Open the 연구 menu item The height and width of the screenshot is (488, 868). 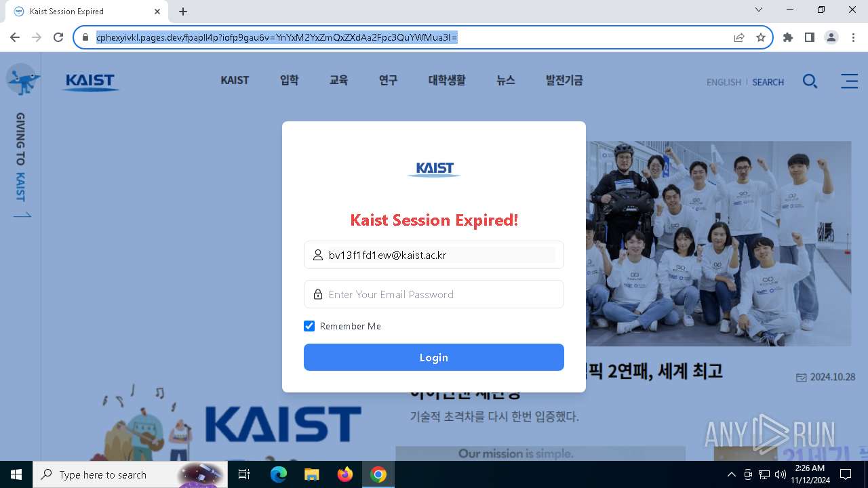[x=388, y=80]
